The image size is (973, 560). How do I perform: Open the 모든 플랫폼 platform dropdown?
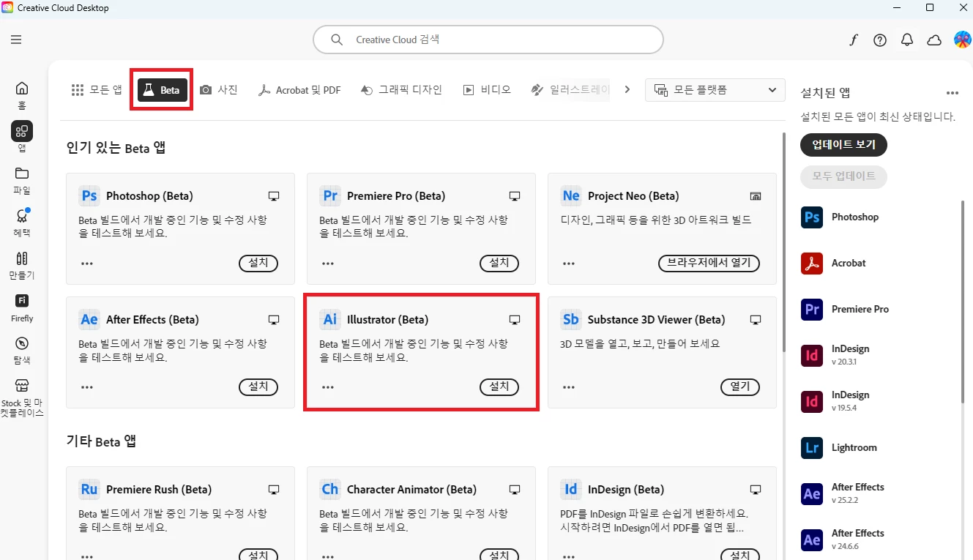[715, 90]
